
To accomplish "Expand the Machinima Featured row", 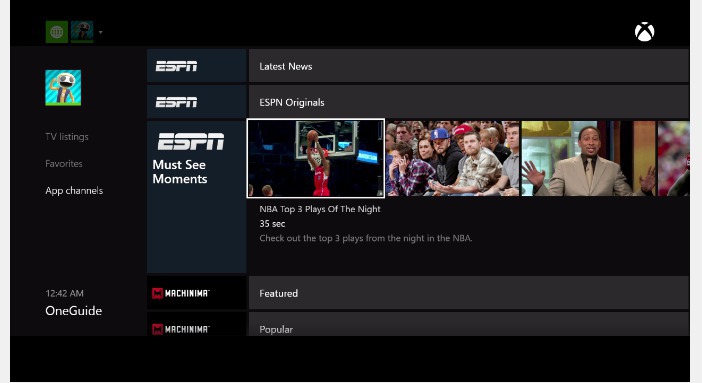I will (x=468, y=293).
